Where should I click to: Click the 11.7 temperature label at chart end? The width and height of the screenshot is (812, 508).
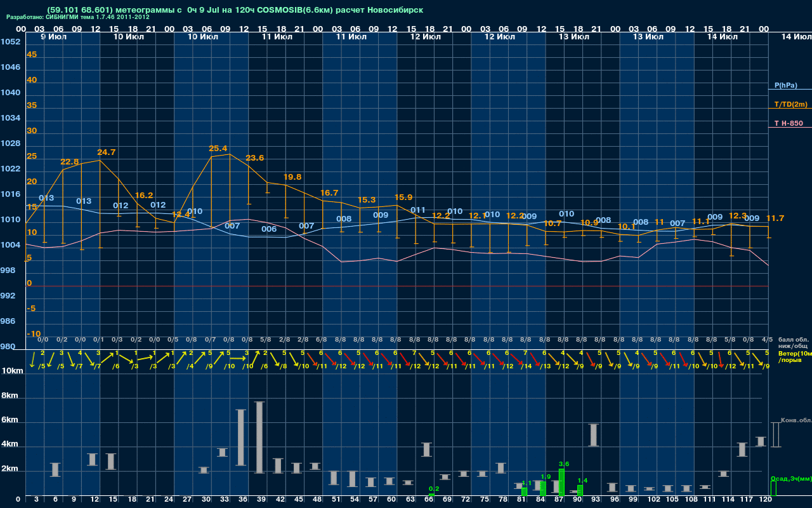tap(775, 218)
